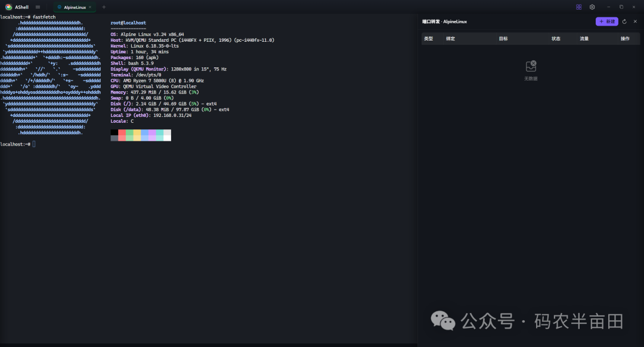Click the CPU: AMD Ryzen 7 5800U line

[157, 80]
